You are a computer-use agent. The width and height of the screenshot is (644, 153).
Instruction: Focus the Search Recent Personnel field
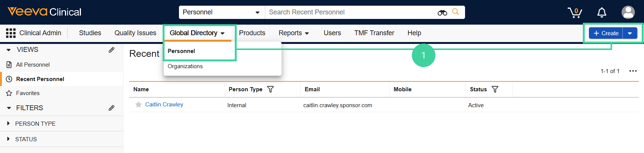pos(351,12)
